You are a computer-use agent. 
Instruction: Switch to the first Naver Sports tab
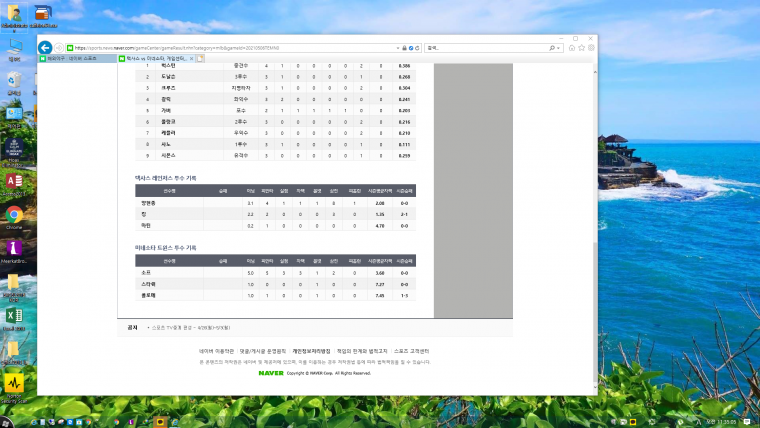tap(77, 58)
